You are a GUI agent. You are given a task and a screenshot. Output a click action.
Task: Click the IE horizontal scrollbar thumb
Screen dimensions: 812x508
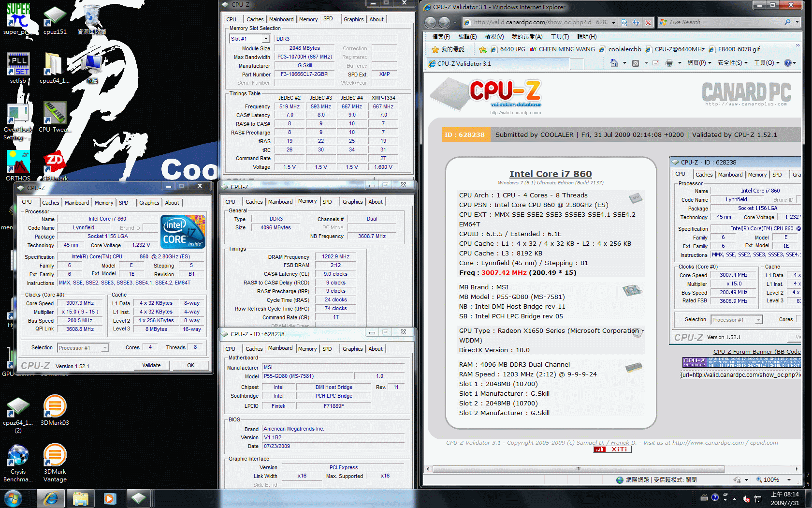578,469
